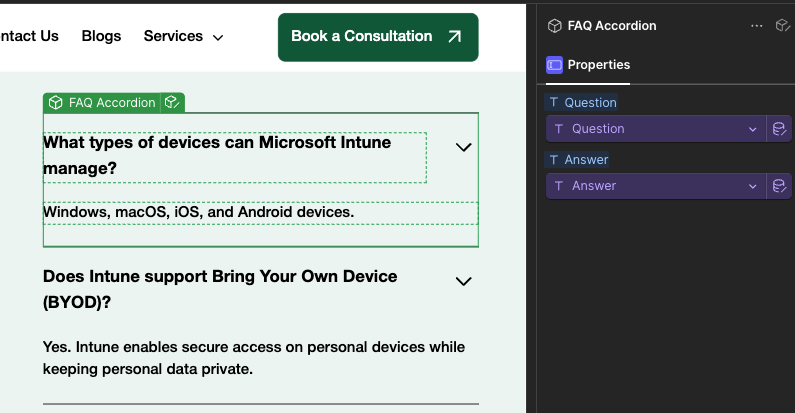Viewport: 795px width, 413px height.
Task: Collapse the BYOD question chevron
Action: pyautogui.click(x=463, y=281)
